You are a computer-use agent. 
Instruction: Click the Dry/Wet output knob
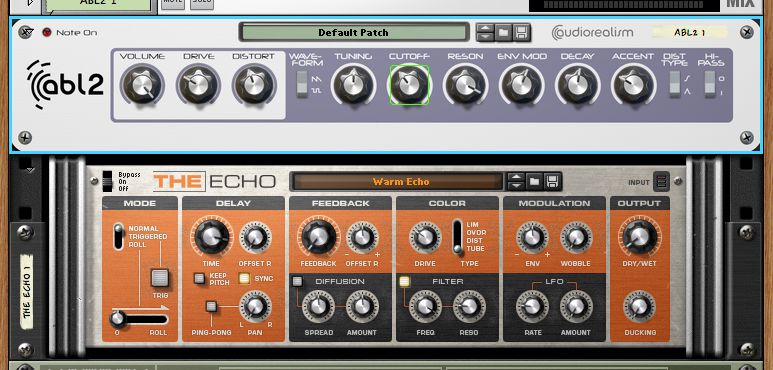tap(639, 236)
